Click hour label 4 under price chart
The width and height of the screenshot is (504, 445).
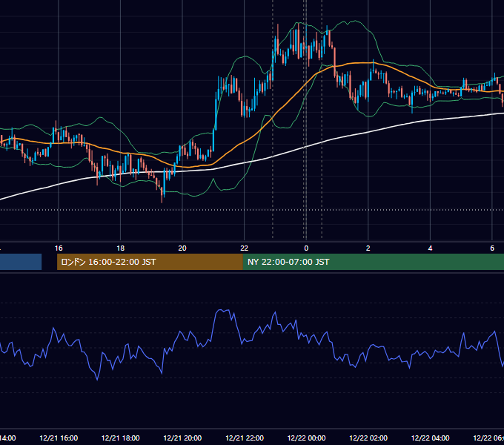click(x=430, y=248)
